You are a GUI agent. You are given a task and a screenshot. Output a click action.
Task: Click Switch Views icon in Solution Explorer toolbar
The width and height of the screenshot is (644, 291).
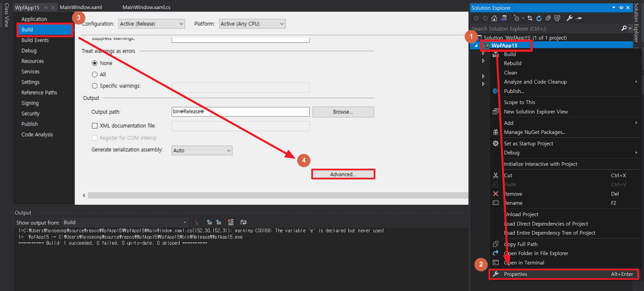[503, 18]
